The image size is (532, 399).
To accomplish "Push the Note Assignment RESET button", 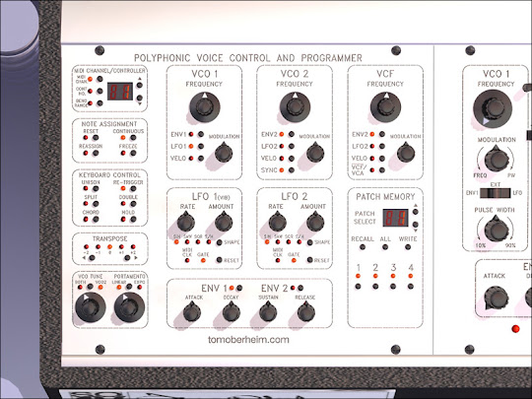I will tap(96, 138).
